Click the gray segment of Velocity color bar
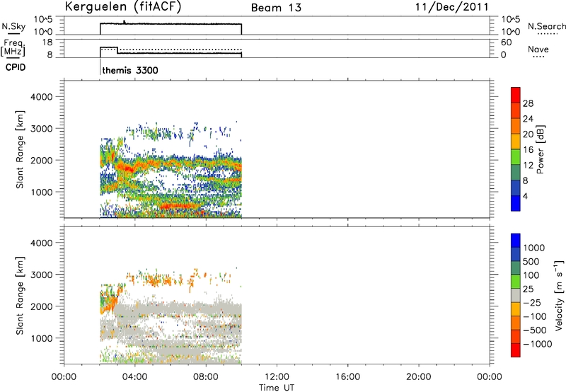566x392 pixels. pos(516,295)
